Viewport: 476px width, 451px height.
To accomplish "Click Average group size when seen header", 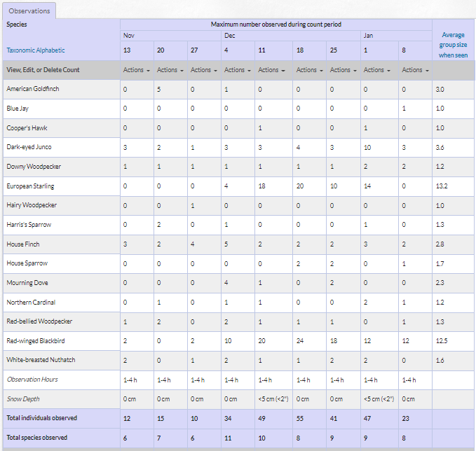I will coord(453,45).
